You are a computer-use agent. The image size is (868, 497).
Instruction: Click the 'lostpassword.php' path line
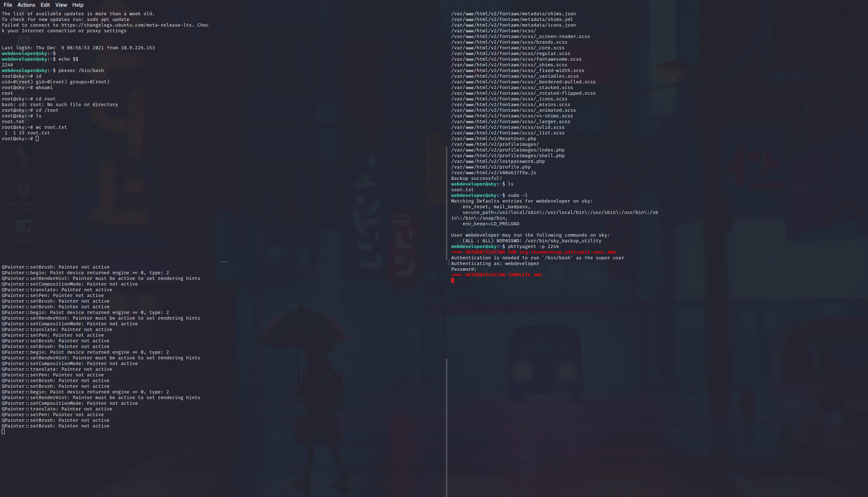[498, 161]
